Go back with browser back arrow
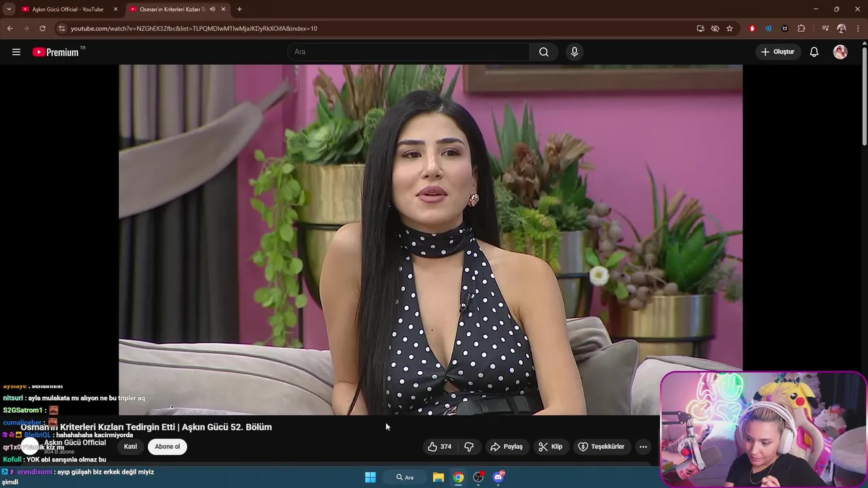The height and width of the screenshot is (488, 868). 9,28
